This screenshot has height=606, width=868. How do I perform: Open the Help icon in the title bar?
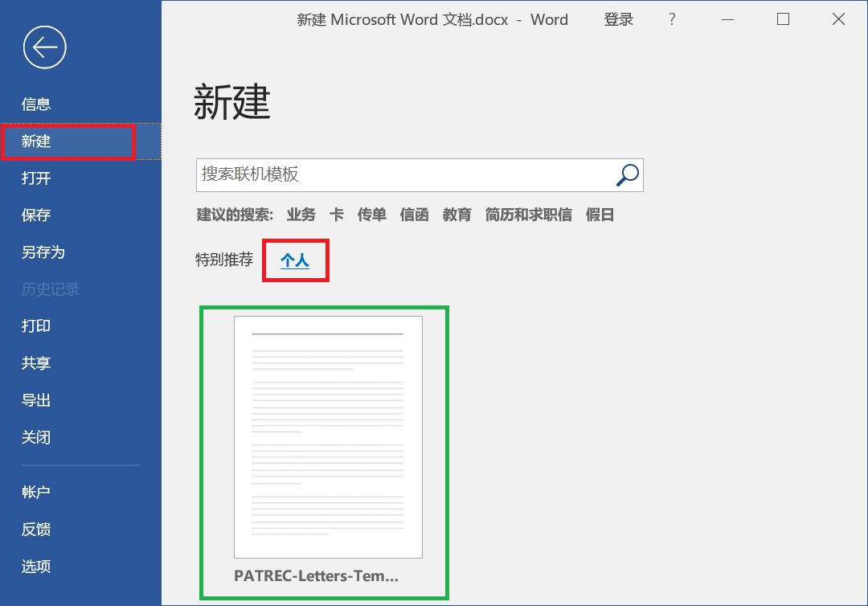click(x=672, y=19)
